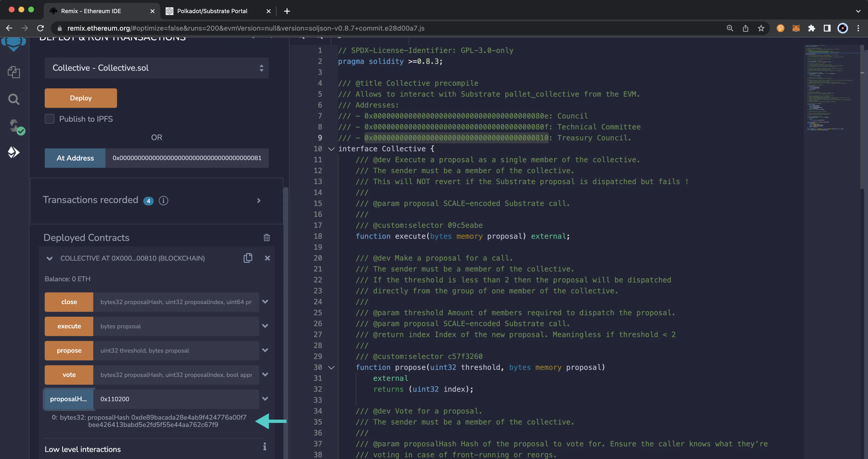This screenshot has height=459, width=868.
Task: Go back in browser history
Action: [x=9, y=28]
